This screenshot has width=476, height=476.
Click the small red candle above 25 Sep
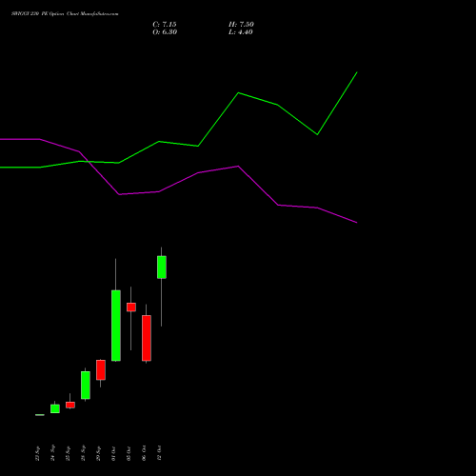click(x=70, y=405)
